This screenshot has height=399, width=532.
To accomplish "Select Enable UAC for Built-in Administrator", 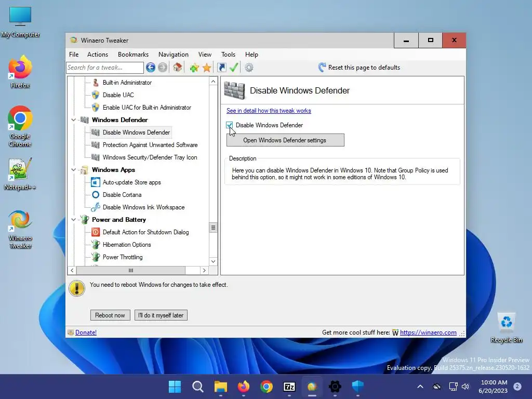I will 147,108.
